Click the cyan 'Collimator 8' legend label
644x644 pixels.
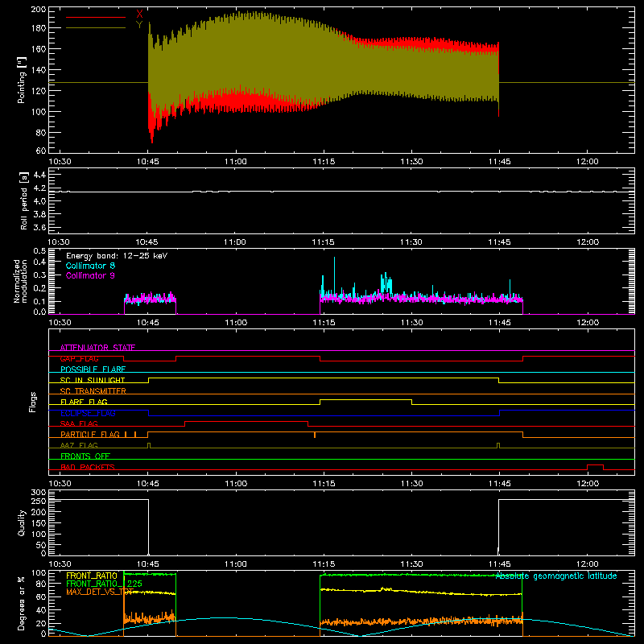click(x=90, y=266)
